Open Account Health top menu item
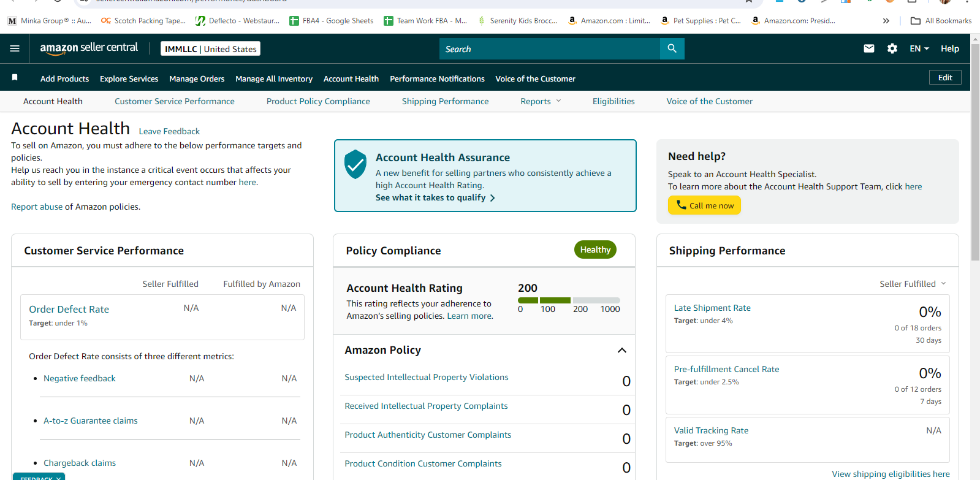980x480 pixels. (351, 78)
